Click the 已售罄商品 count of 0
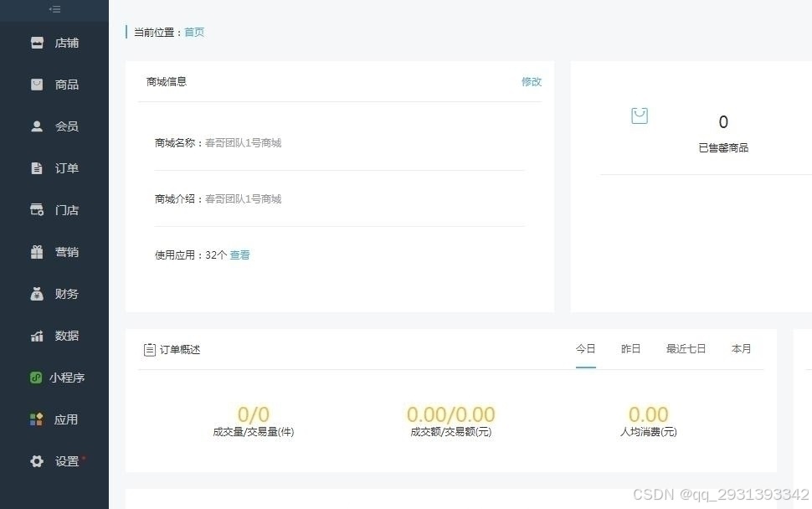Image resolution: width=812 pixels, height=509 pixels. click(723, 122)
